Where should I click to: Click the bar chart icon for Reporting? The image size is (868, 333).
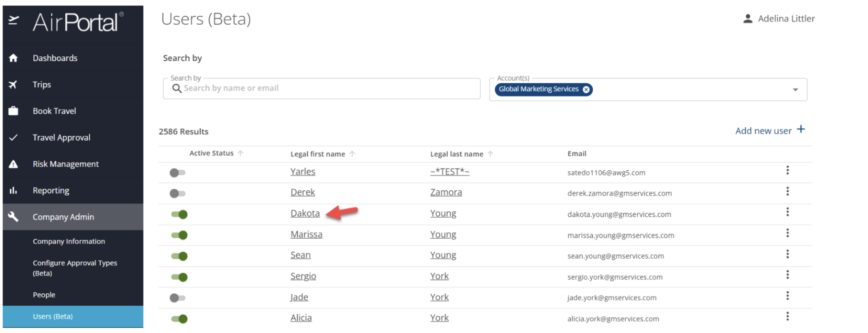[x=13, y=190]
